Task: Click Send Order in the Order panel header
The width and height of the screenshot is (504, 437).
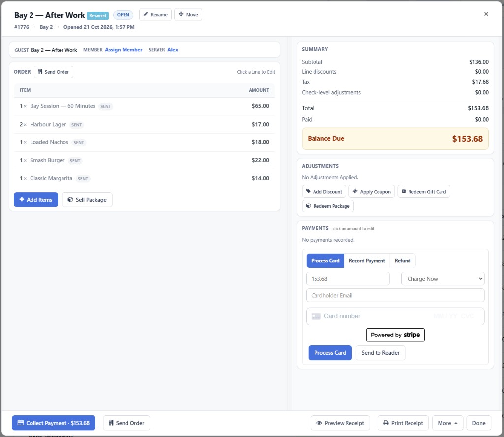Action: 54,72
